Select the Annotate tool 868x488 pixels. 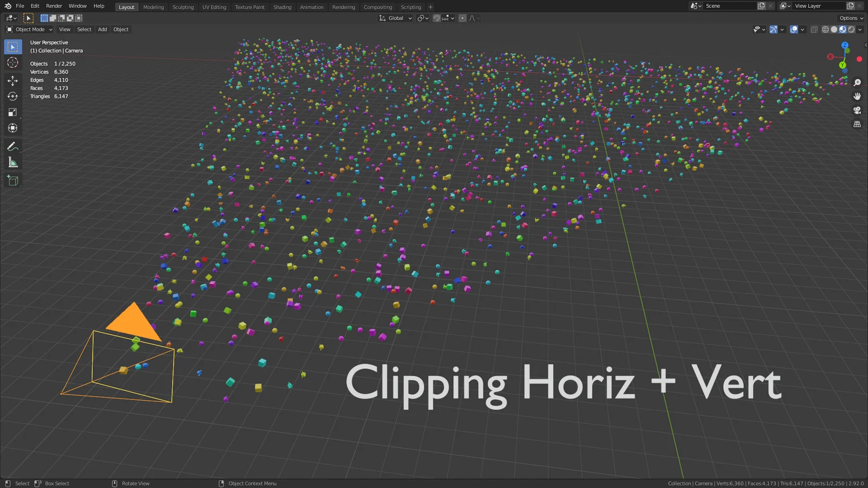pos(12,145)
